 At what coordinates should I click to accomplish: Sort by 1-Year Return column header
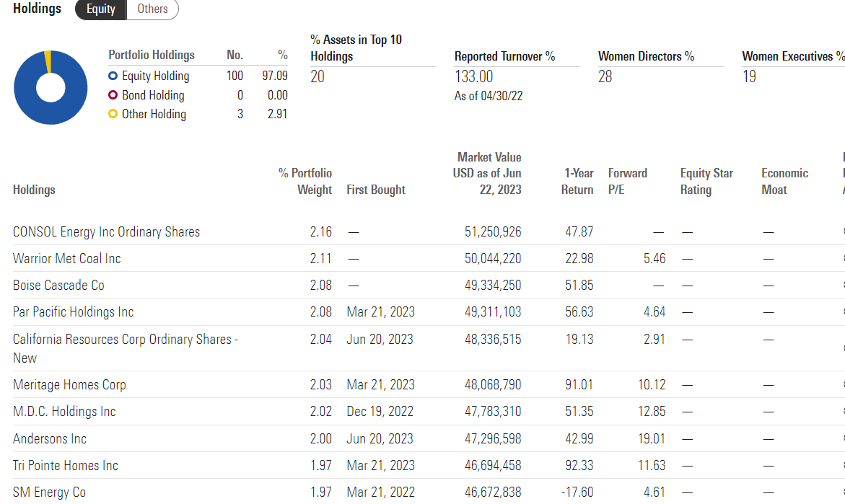[x=577, y=182]
